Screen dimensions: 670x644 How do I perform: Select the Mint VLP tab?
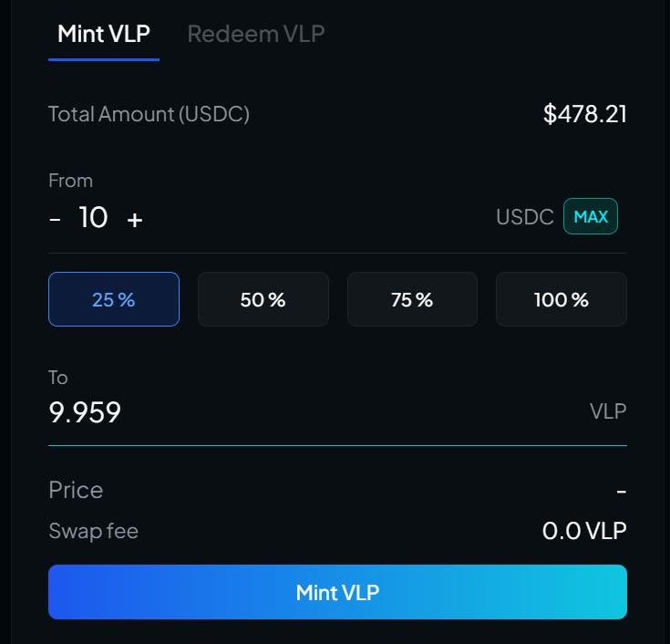pos(104,34)
